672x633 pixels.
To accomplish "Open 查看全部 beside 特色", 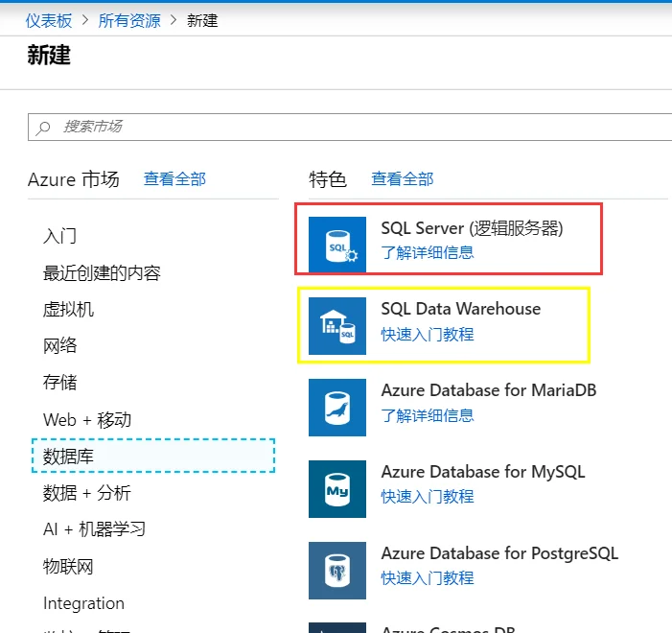I will coord(403,178).
